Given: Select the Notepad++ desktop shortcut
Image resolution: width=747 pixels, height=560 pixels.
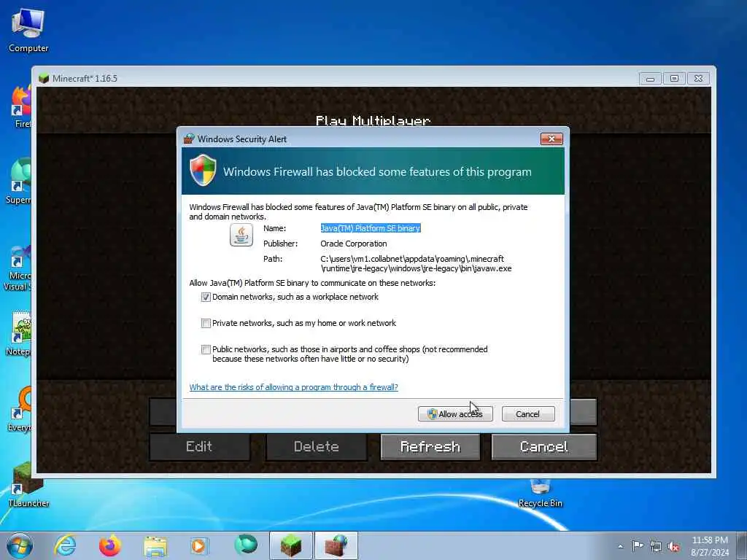Looking at the screenshot, I should click(19, 334).
